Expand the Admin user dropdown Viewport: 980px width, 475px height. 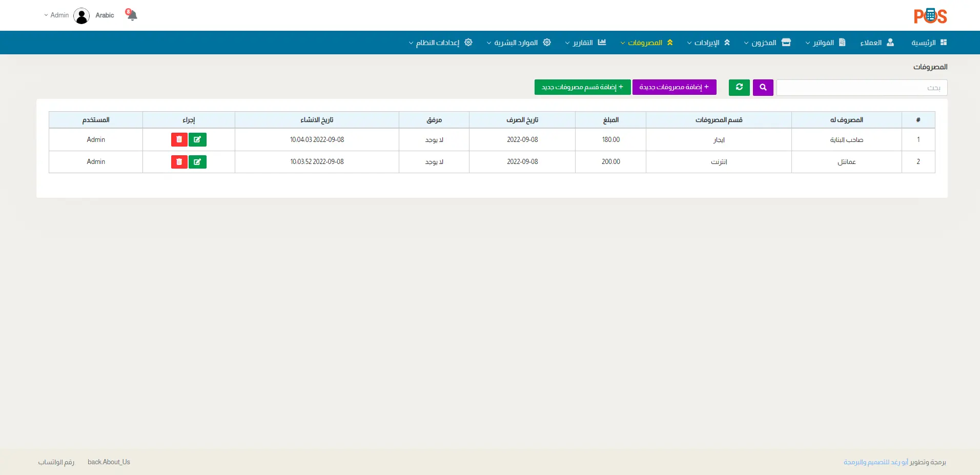click(x=56, y=15)
